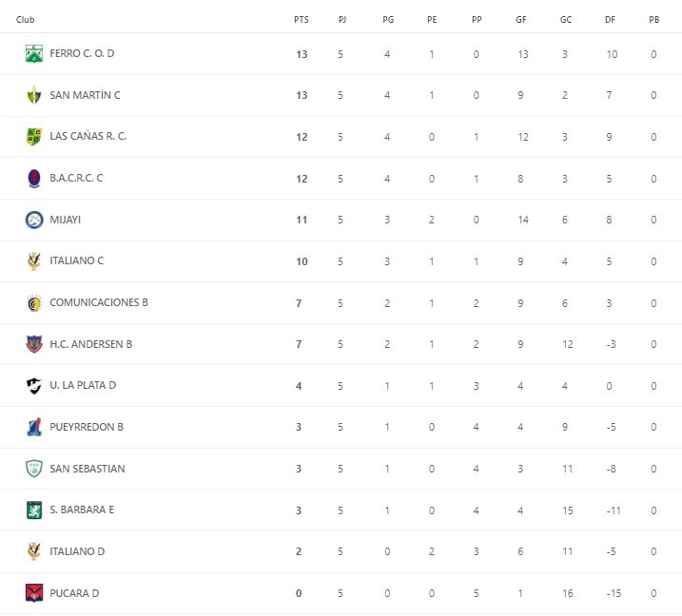Click the Las Cañas R. C. crest
Screen dimensions: 682x616
34,137
